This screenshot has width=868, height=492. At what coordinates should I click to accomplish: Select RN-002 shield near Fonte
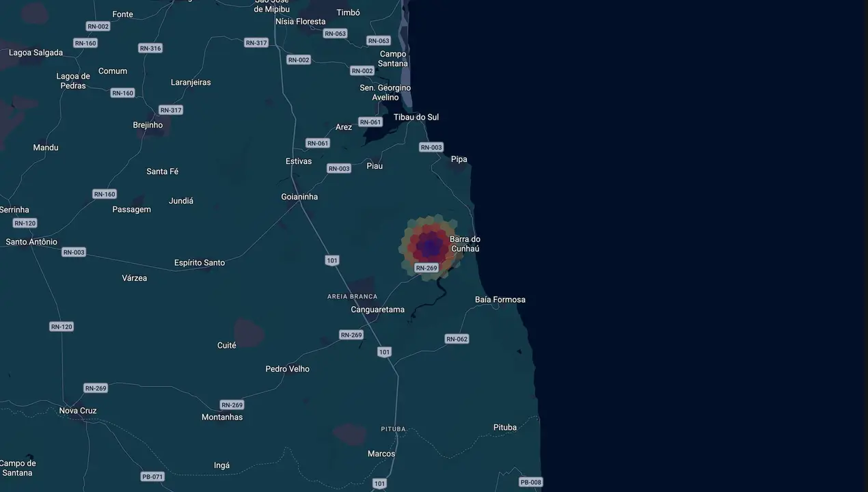click(98, 26)
